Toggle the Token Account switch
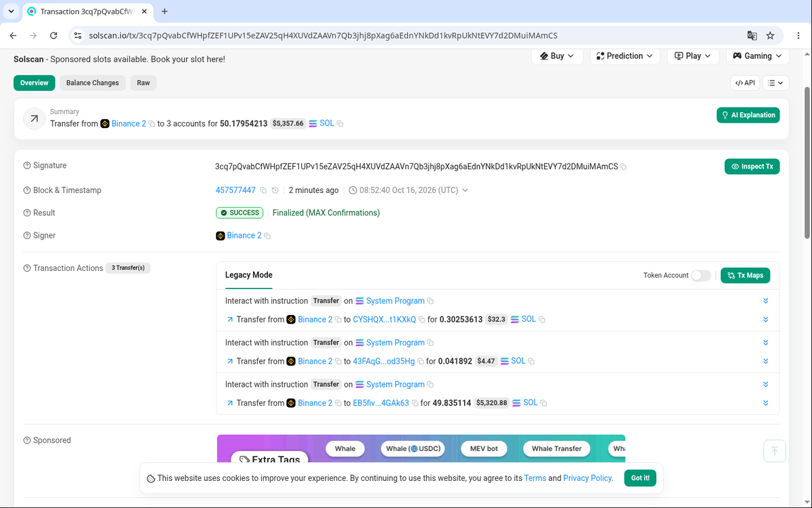Image resolution: width=812 pixels, height=508 pixels. (701, 276)
